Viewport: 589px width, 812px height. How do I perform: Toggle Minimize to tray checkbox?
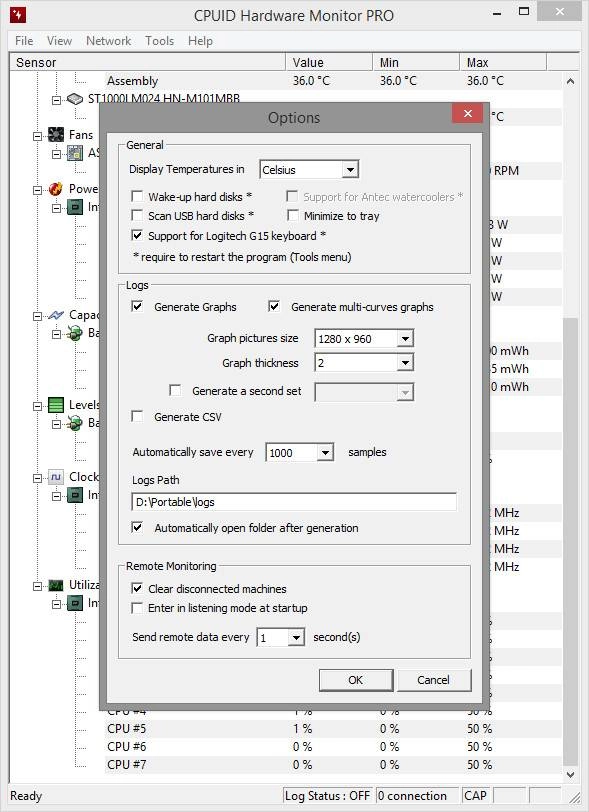click(293, 215)
